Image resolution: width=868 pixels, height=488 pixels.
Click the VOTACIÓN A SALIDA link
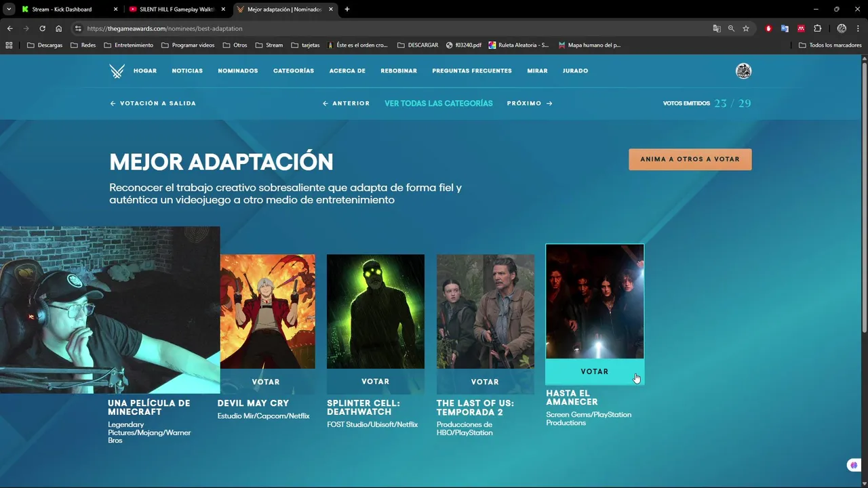pyautogui.click(x=153, y=104)
